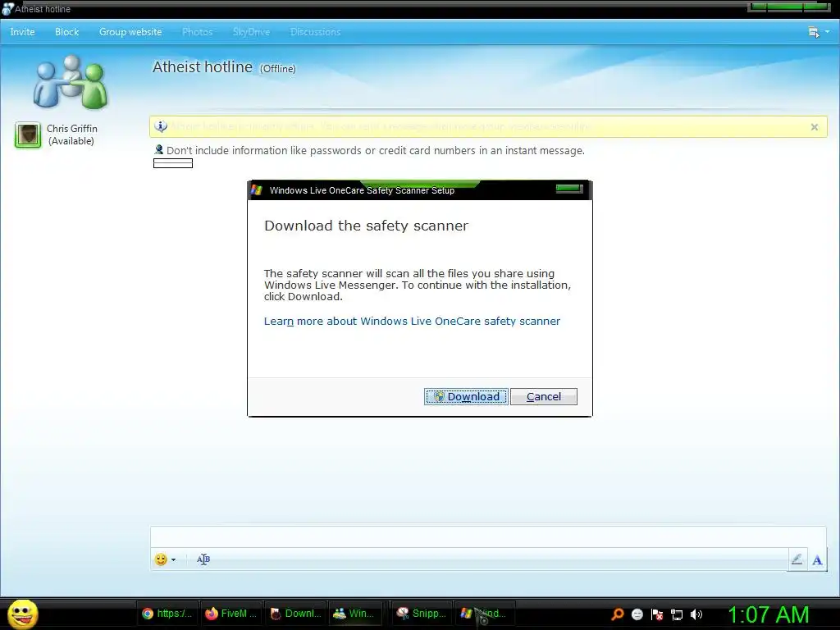Open the SkyDrive menu item
Viewport: 840px width, 630px height.
tap(251, 32)
